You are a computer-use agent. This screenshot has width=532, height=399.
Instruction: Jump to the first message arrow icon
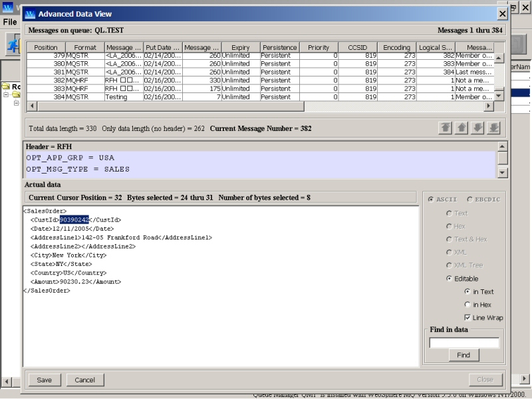(x=445, y=128)
